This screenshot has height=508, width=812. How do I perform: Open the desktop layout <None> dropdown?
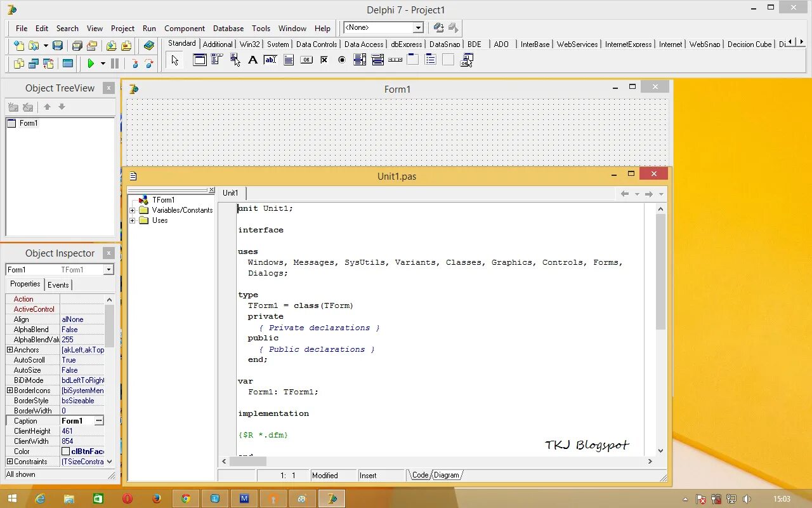coord(418,28)
